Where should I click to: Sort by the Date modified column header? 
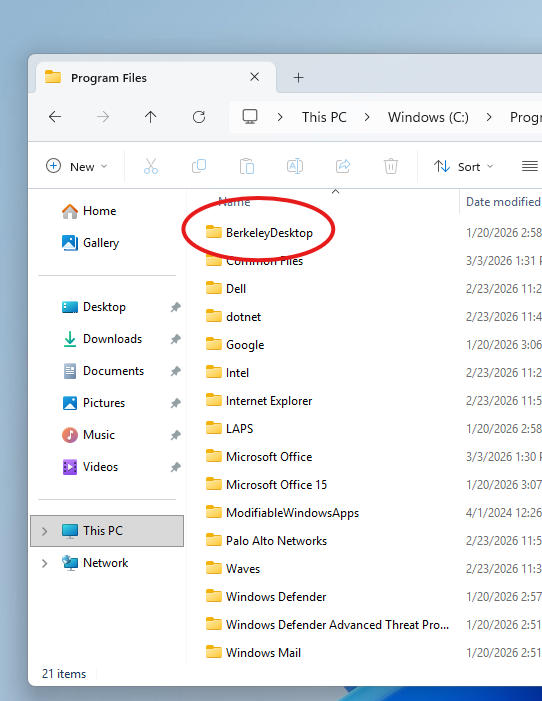503,202
